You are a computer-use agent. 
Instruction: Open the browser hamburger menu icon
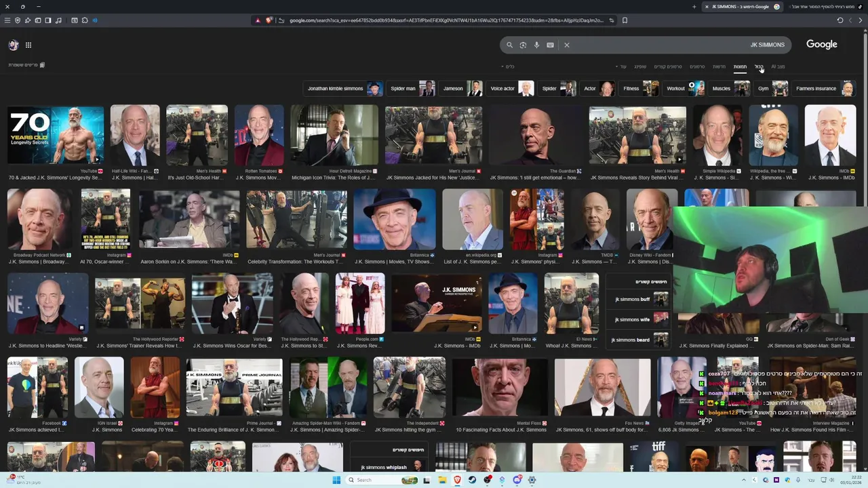tap(7, 20)
